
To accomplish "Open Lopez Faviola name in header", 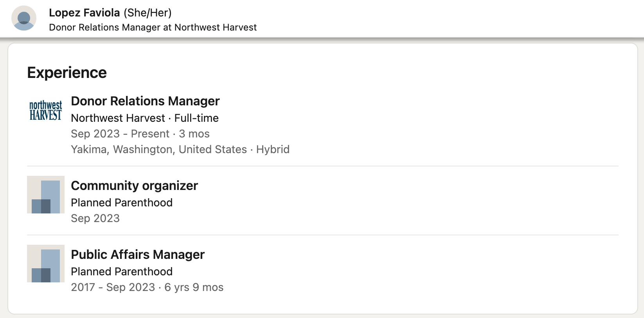I will pos(85,13).
